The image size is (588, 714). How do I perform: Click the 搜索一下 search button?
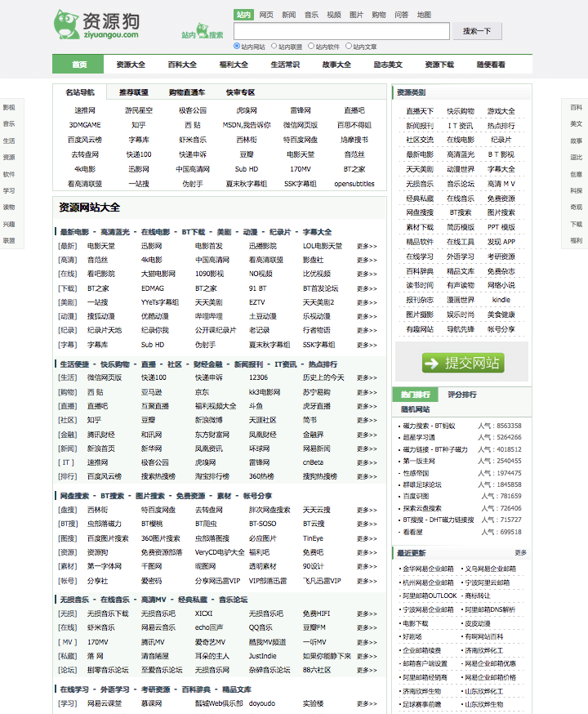476,31
